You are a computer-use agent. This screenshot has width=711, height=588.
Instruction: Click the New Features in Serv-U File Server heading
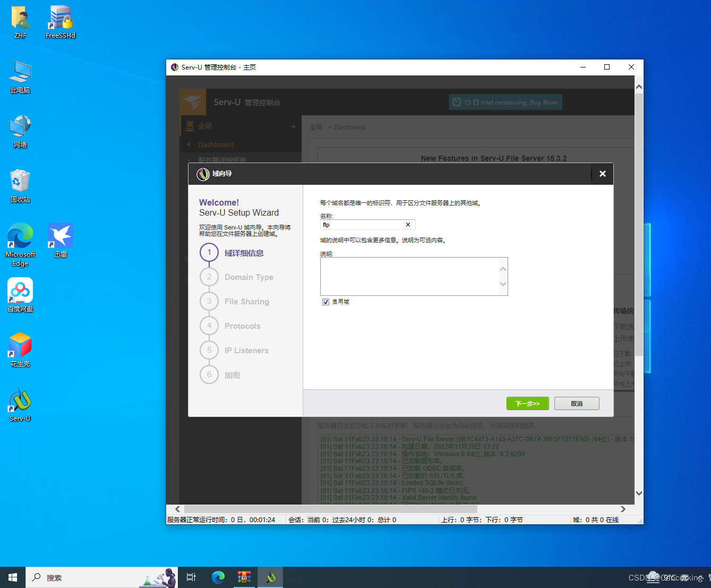(x=494, y=158)
